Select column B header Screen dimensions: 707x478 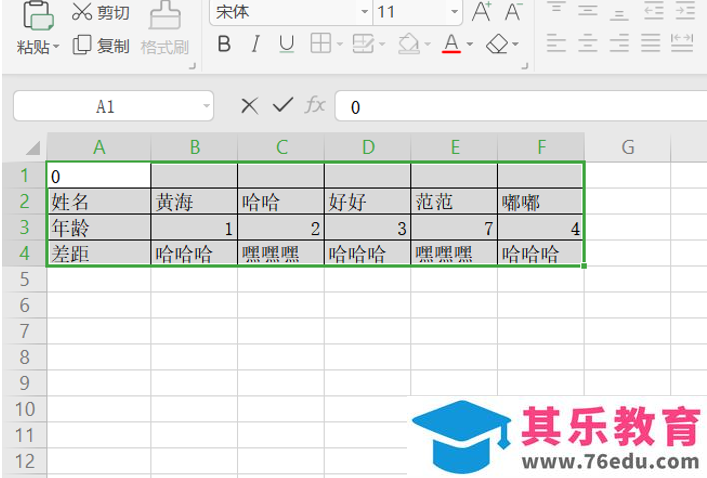tap(194, 147)
